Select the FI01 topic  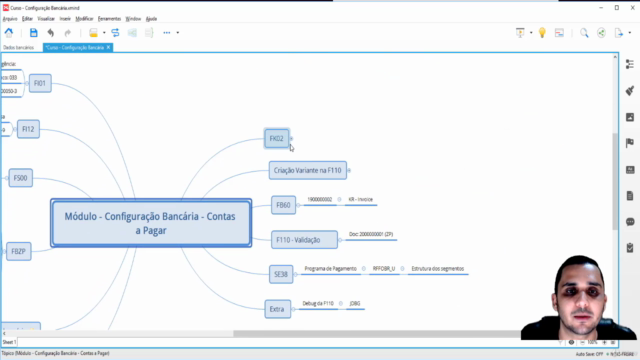tap(40, 83)
